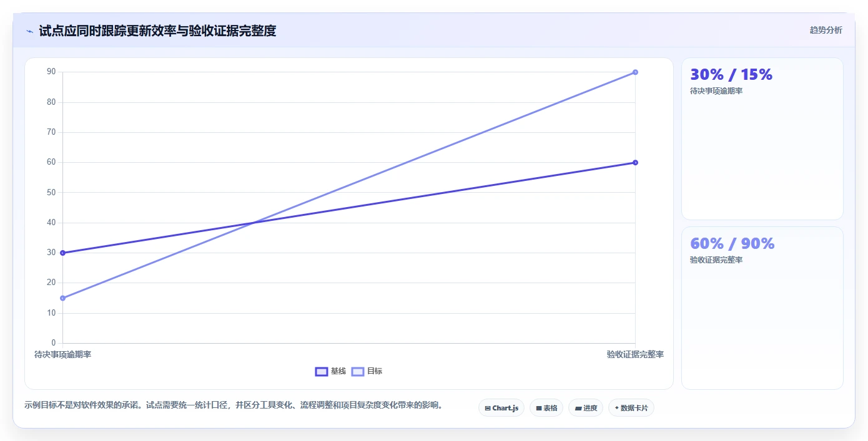868x441 pixels.
Task: Click the 表格 tag icon
Action: (539, 409)
